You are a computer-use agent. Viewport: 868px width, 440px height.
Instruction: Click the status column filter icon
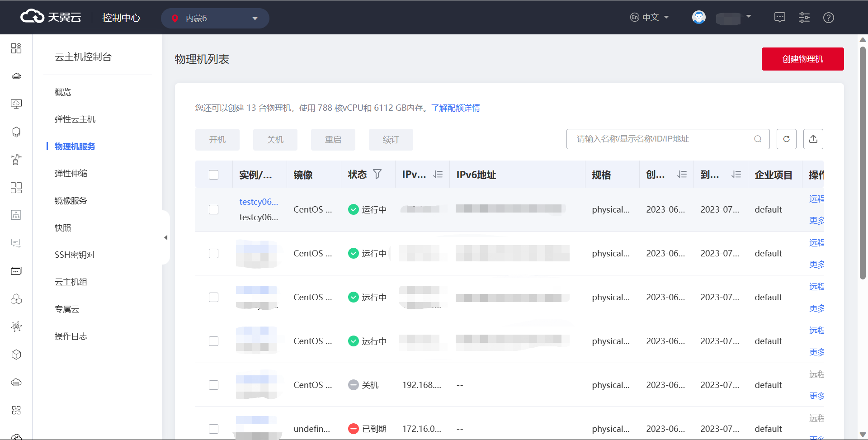[x=377, y=174]
